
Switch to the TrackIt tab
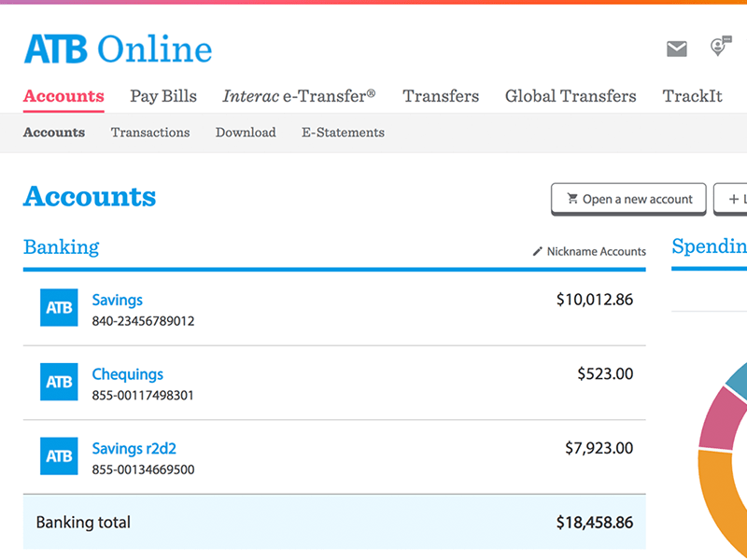tap(692, 96)
